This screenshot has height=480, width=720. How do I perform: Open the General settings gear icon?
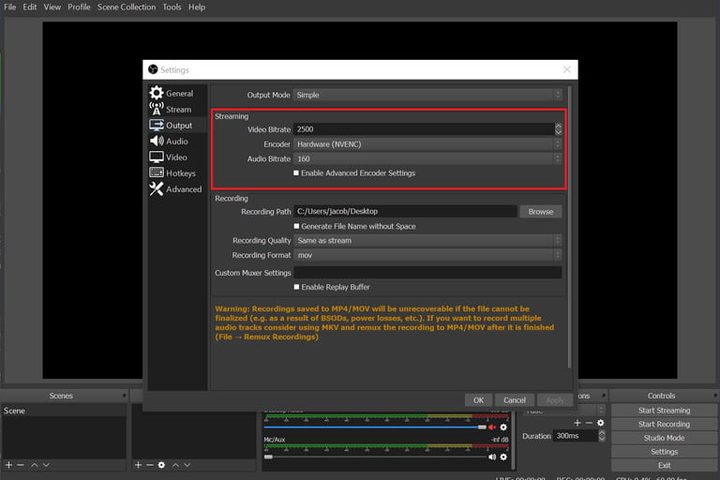pos(157,94)
